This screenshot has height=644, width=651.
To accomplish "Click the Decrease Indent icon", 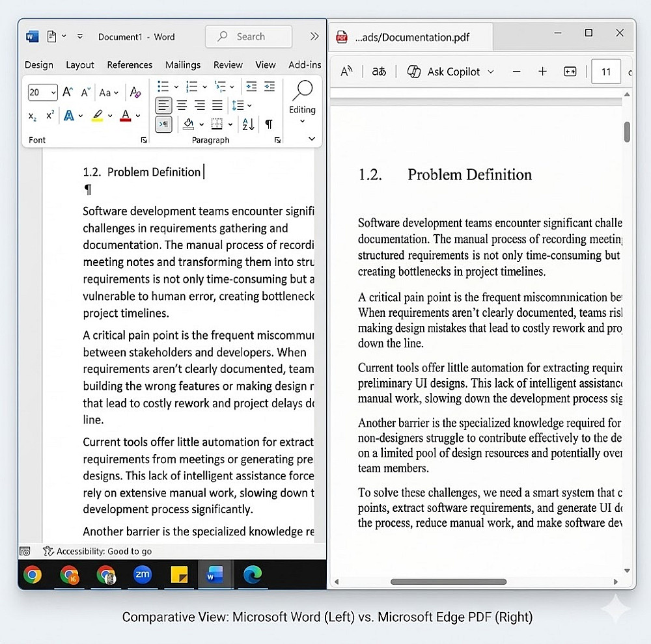I will click(x=251, y=87).
